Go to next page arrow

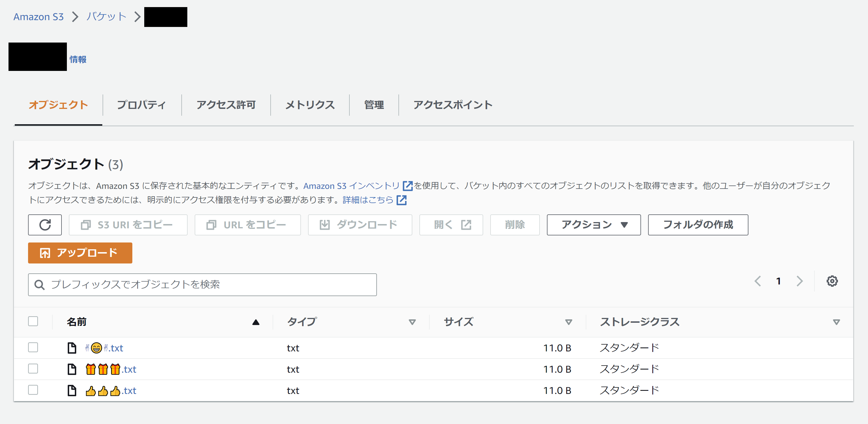coord(799,281)
